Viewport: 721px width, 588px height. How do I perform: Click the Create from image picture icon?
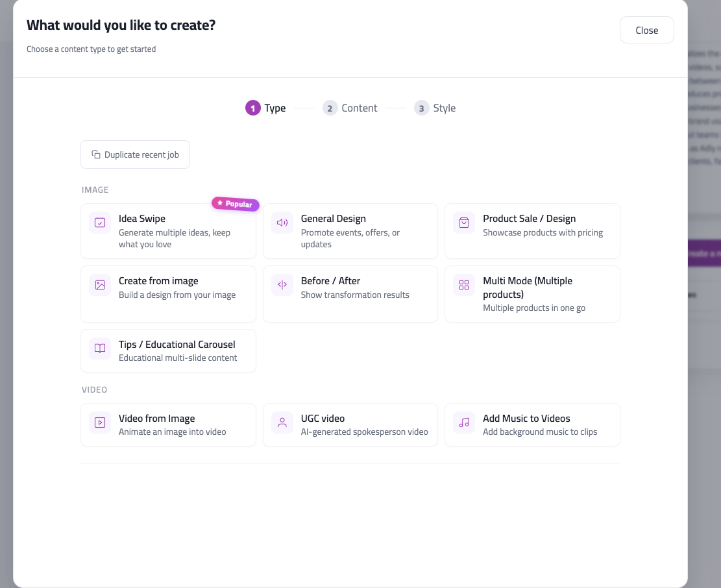tap(99, 285)
